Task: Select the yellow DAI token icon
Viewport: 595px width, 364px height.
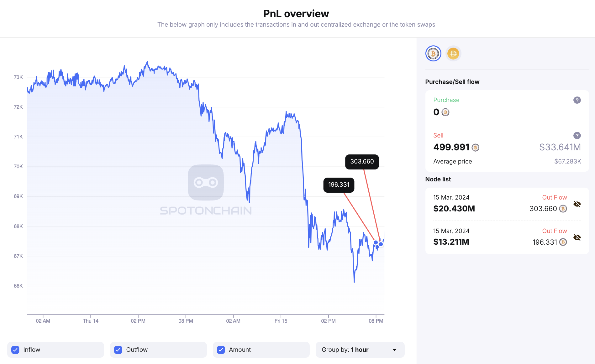Action: click(453, 54)
